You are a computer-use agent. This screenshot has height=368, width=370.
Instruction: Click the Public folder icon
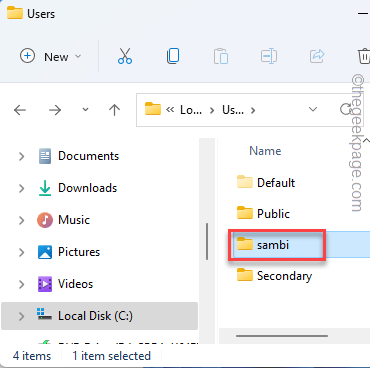pyautogui.click(x=245, y=213)
